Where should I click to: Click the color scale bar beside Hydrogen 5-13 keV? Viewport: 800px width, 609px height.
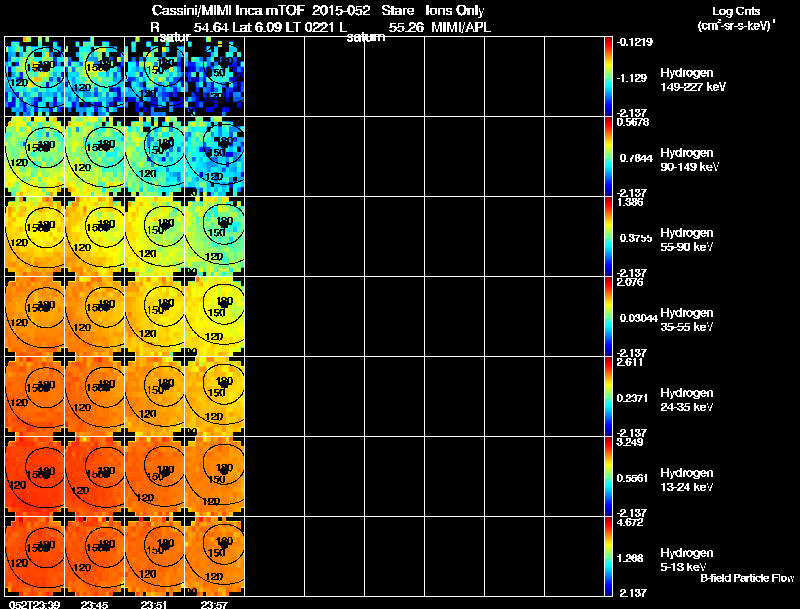click(608, 556)
